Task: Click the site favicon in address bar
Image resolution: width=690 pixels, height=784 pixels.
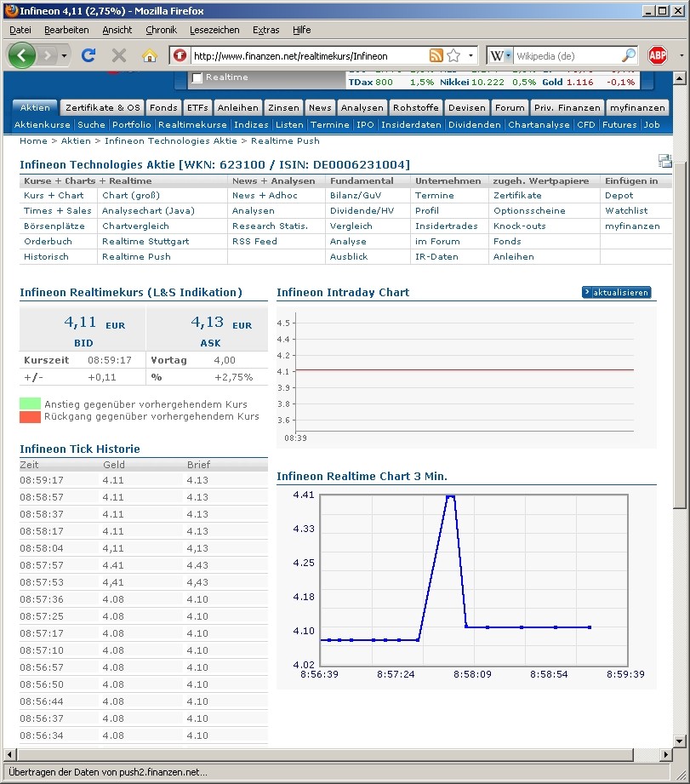Action: point(180,55)
